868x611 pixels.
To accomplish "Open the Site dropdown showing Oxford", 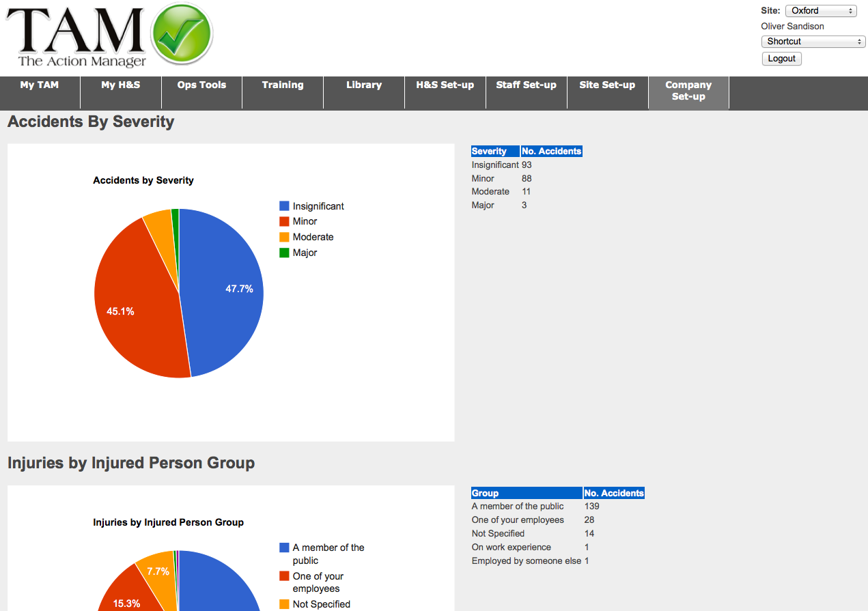I will coord(820,10).
